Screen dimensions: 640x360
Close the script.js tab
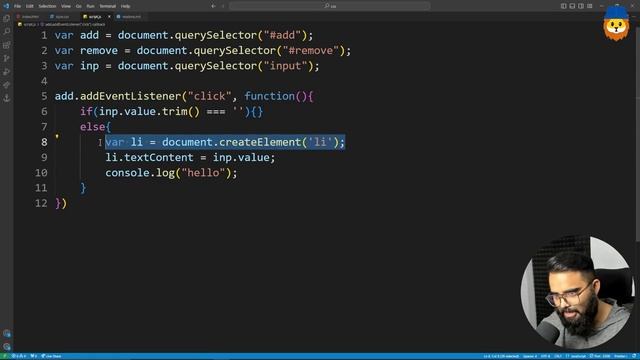[109, 17]
